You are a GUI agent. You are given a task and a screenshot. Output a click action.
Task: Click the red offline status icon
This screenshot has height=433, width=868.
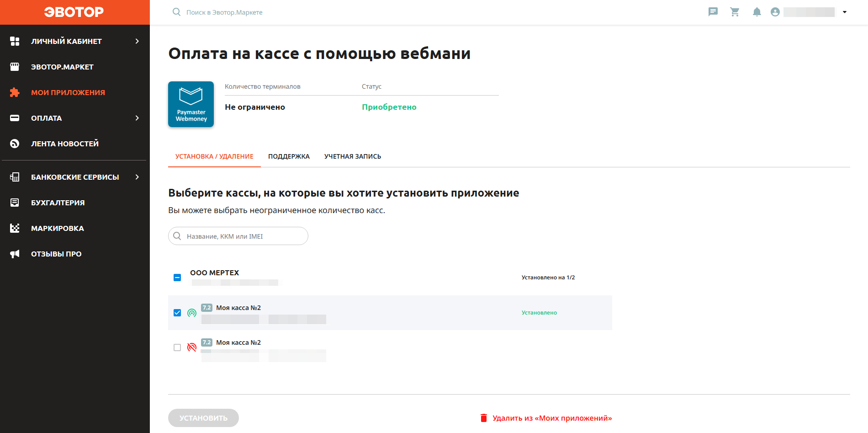(192, 347)
